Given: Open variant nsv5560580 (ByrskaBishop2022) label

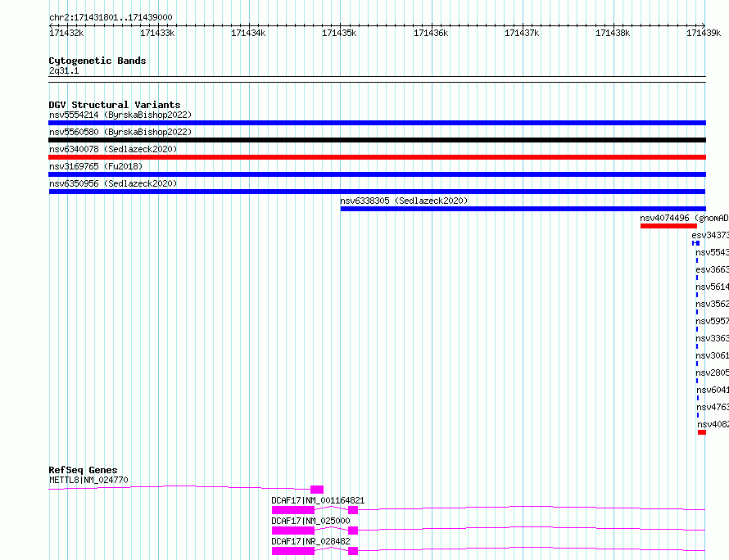Looking at the screenshot, I should [120, 132].
